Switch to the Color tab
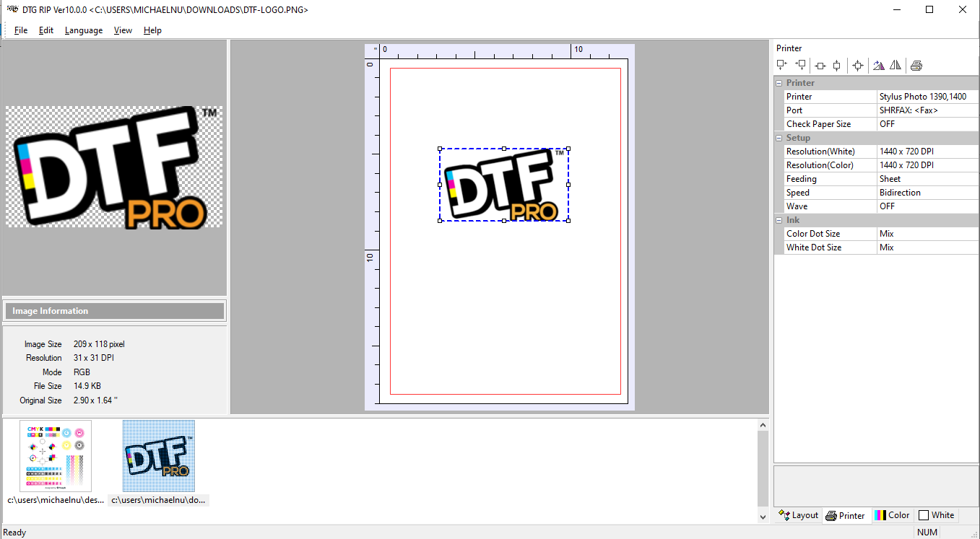Screen dimensions: 980x539 tap(892, 515)
